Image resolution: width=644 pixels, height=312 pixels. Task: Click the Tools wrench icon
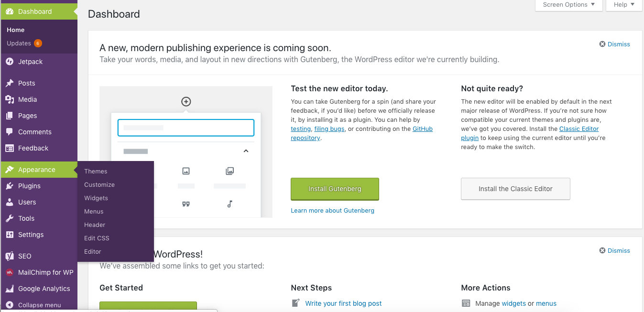click(x=10, y=218)
